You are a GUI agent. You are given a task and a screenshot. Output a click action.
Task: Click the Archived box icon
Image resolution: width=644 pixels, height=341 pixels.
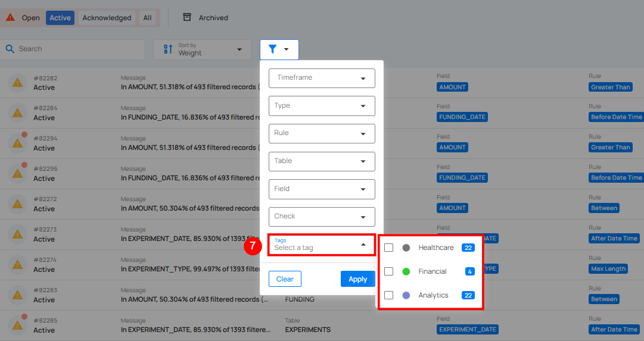pyautogui.click(x=187, y=17)
